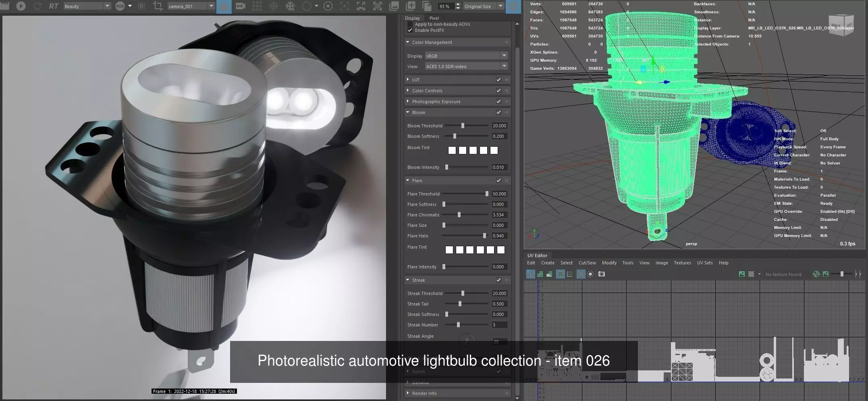Toggle the UV Editor grid display icon
Screen dimensions: 868x401
(x=581, y=274)
